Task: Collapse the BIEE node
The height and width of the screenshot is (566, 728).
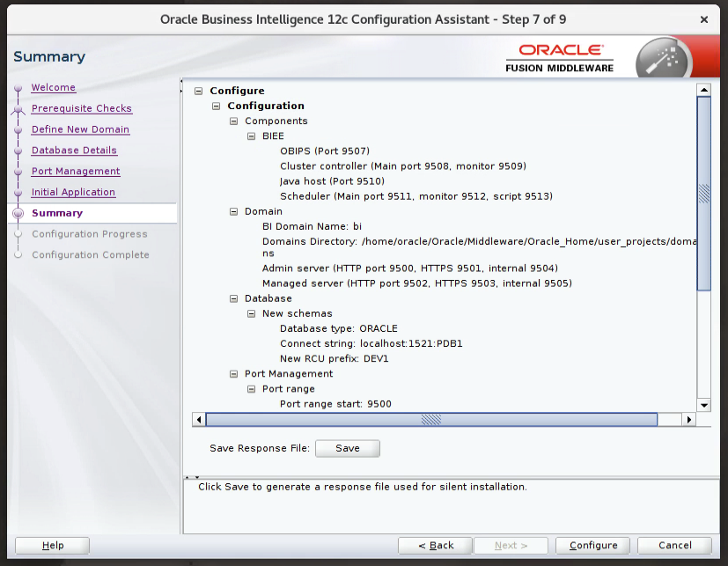Action: (x=251, y=136)
